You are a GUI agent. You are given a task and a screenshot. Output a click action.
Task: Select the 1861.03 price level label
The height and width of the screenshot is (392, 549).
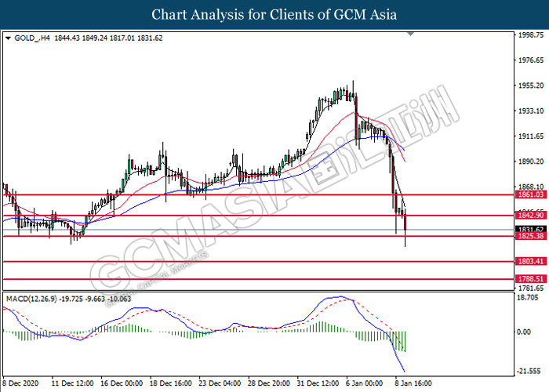click(531, 194)
